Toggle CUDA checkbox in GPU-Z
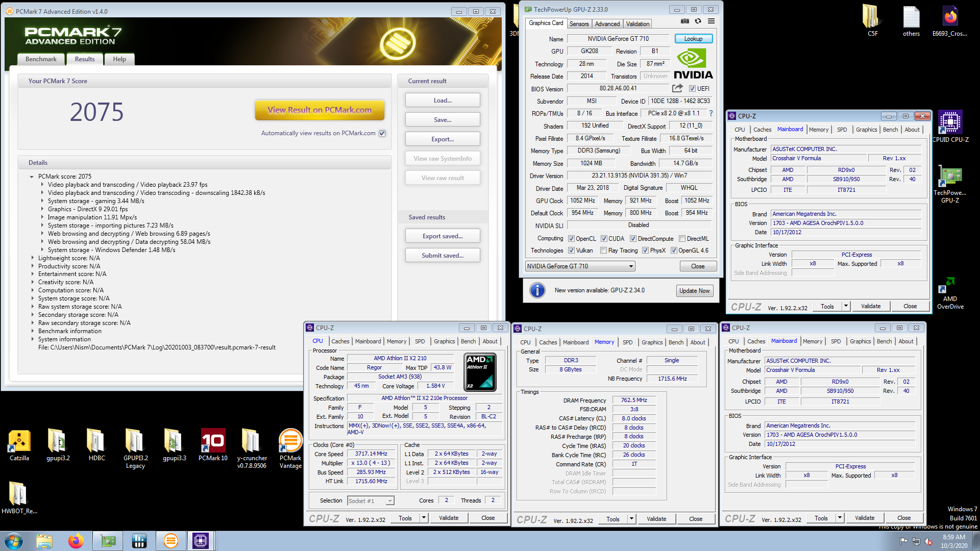The image size is (980, 551). pos(604,239)
